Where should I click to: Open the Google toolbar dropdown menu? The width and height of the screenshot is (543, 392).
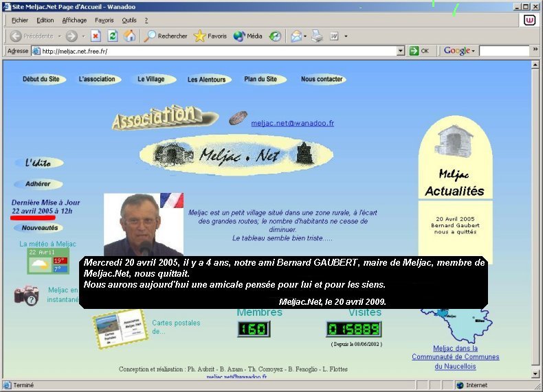[x=458, y=51]
